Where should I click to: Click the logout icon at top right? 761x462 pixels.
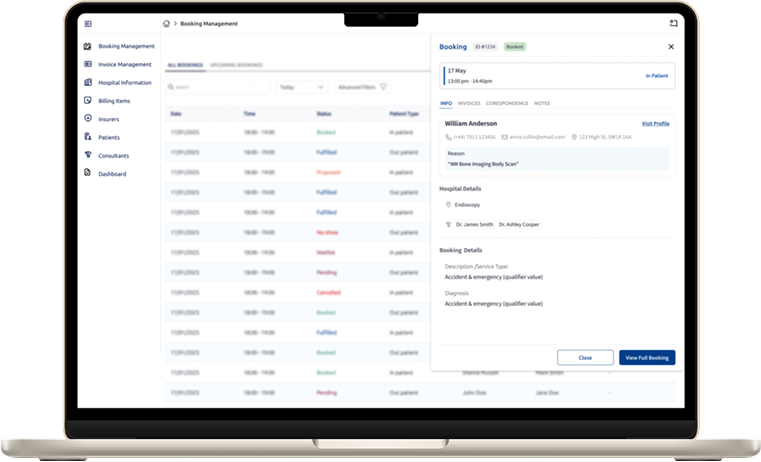click(673, 23)
